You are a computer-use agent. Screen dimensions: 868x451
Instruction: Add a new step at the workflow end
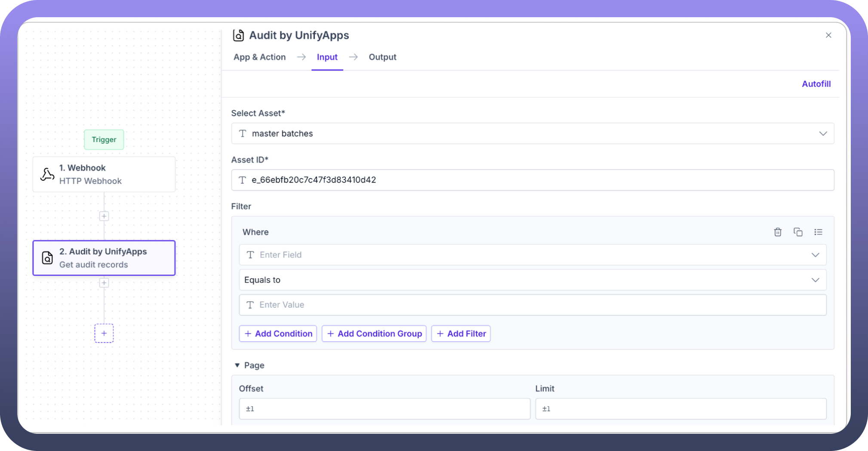tap(104, 333)
